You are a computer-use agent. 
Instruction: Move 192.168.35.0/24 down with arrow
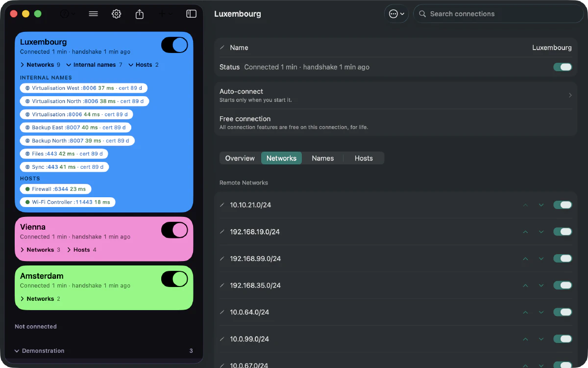(x=541, y=285)
